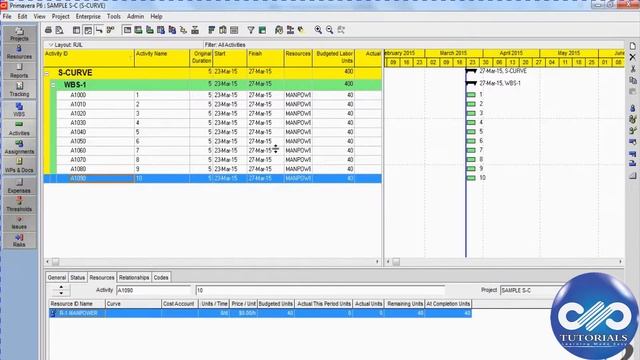Screen dimensions: 640x360
Task: Collapse the S-CURVE project group
Action: pyautogui.click(x=47, y=73)
